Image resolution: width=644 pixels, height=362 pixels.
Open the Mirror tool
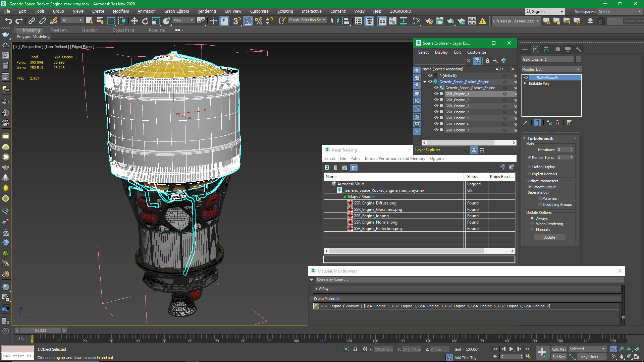pos(335,21)
